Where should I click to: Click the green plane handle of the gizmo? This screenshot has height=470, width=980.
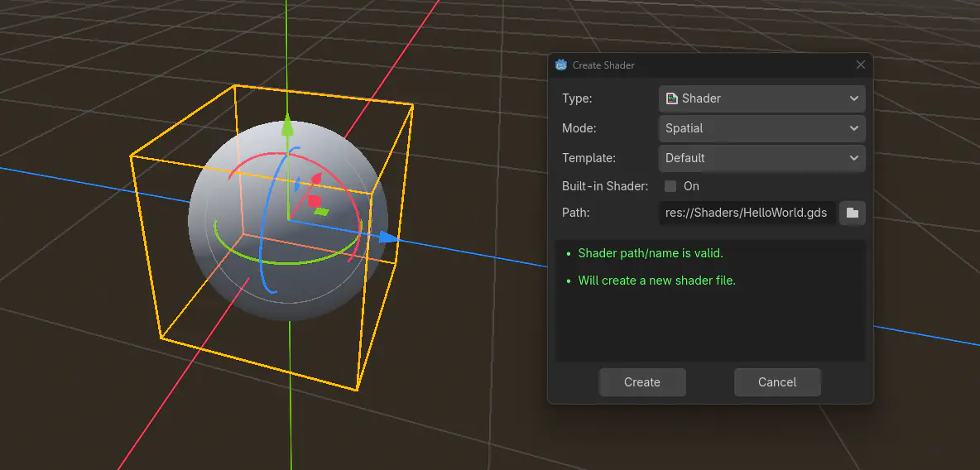pyautogui.click(x=321, y=212)
